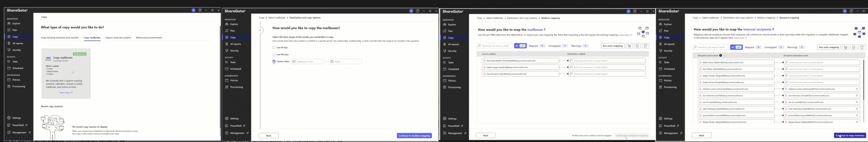This screenshot has height=142, width=868.
Task: Remove the Lidia Holloway destination mapping
Action: coord(857,109)
